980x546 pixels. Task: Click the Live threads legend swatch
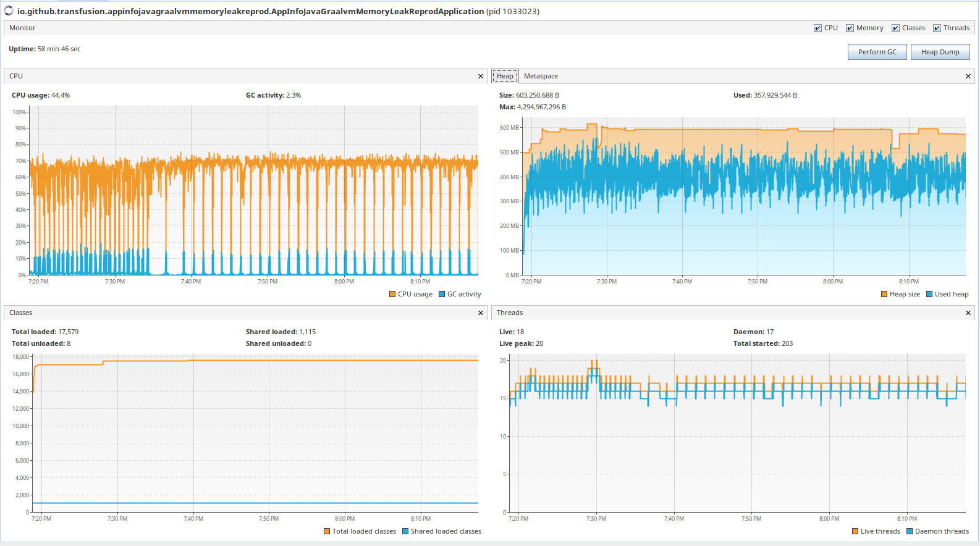coord(855,531)
